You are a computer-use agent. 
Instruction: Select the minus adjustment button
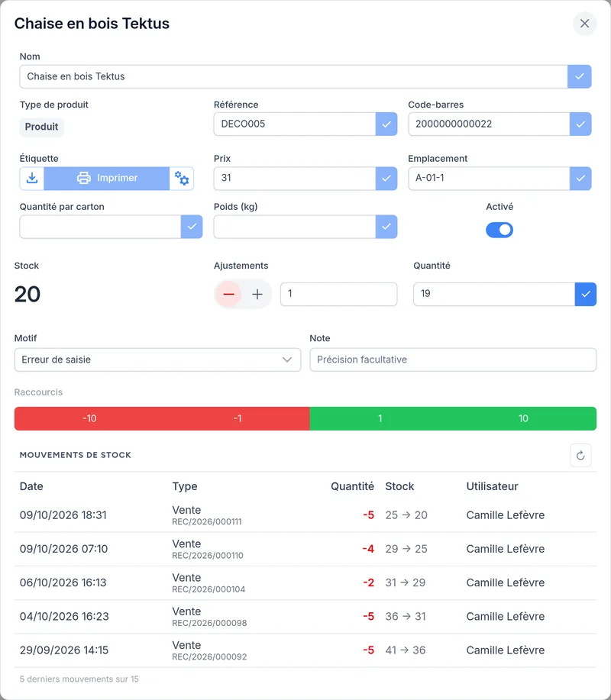click(x=228, y=294)
